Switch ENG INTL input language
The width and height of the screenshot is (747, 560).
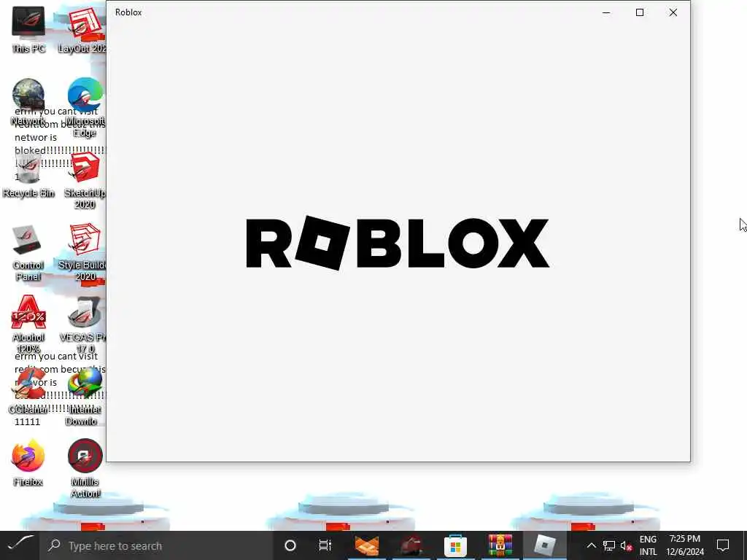(648, 545)
